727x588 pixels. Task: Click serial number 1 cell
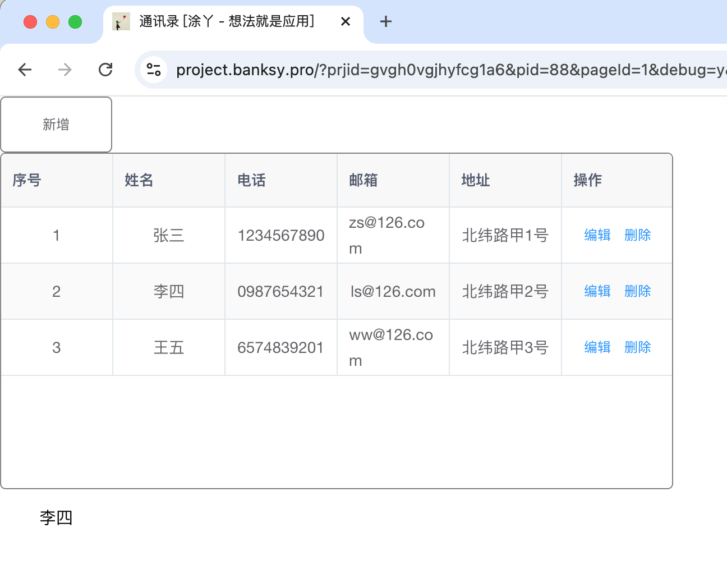coord(57,235)
